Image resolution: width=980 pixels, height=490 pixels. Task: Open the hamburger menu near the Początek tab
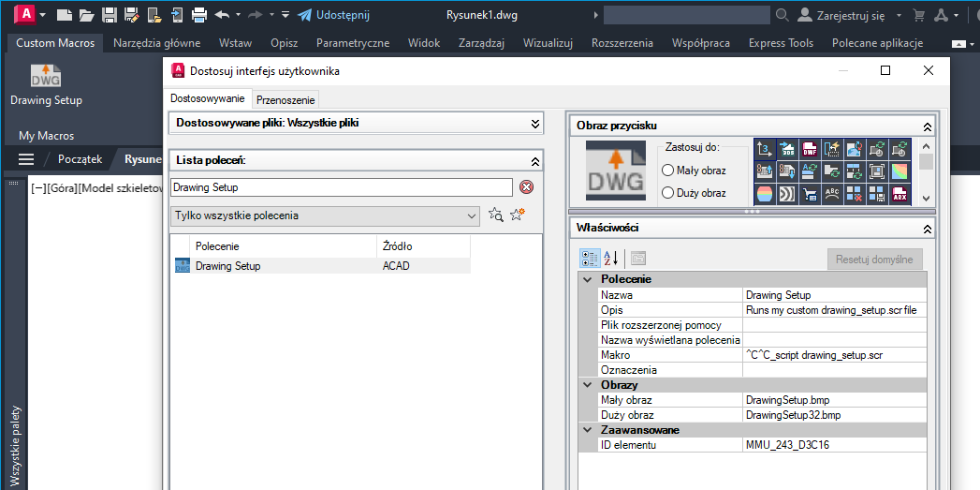[25, 159]
